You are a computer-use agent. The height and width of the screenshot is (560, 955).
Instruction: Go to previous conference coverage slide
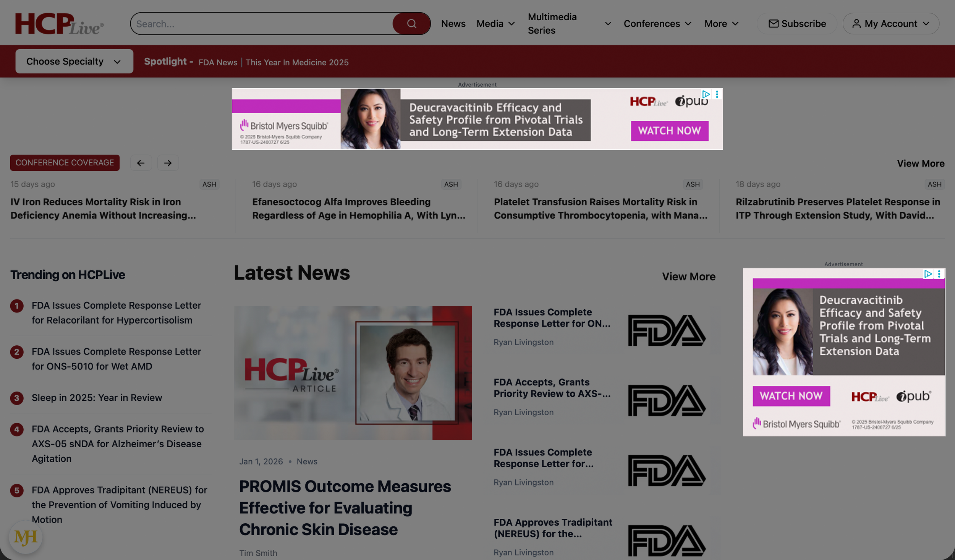[x=141, y=163]
